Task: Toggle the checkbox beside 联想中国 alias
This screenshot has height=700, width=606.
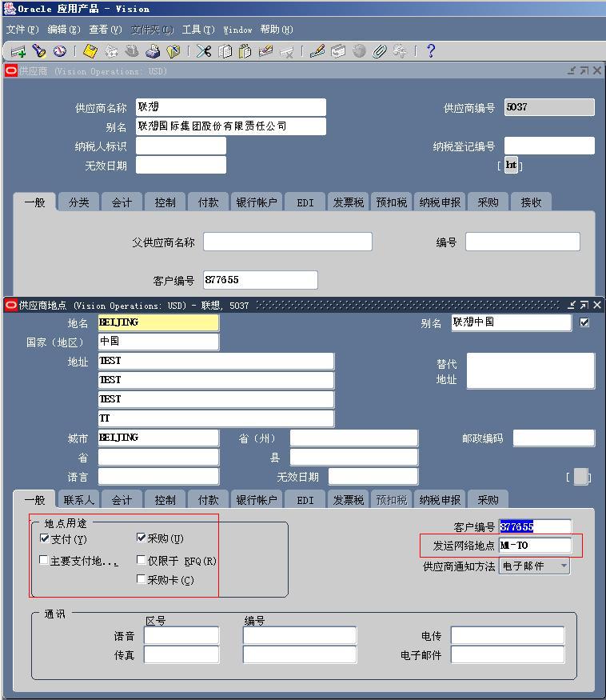Action: click(x=584, y=322)
